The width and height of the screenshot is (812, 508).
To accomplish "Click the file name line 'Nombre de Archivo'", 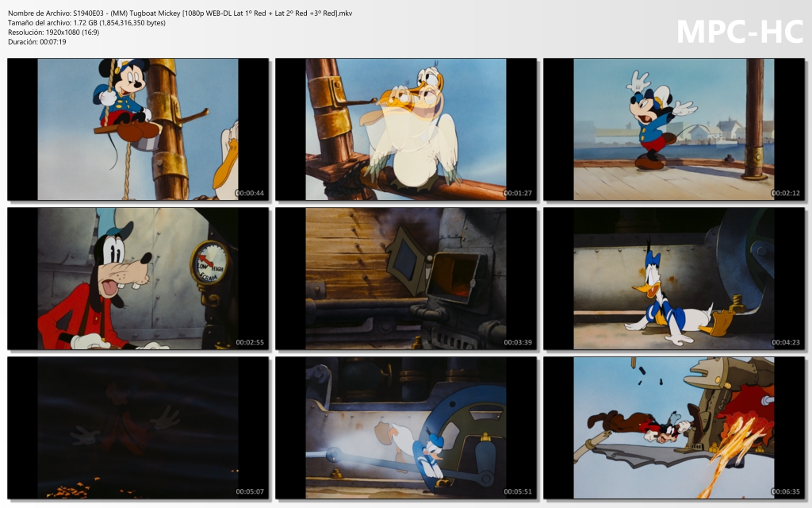I will click(x=180, y=13).
